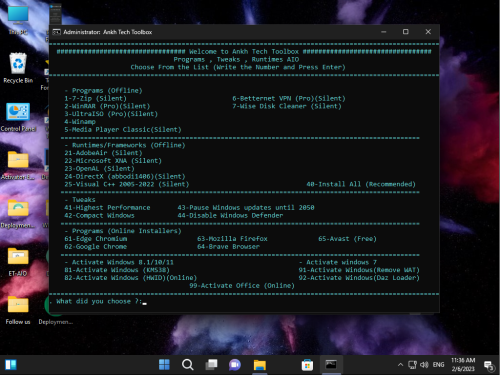500x375 pixels.
Task: Click '99-Activate Office (Online)' text
Action: point(242,285)
